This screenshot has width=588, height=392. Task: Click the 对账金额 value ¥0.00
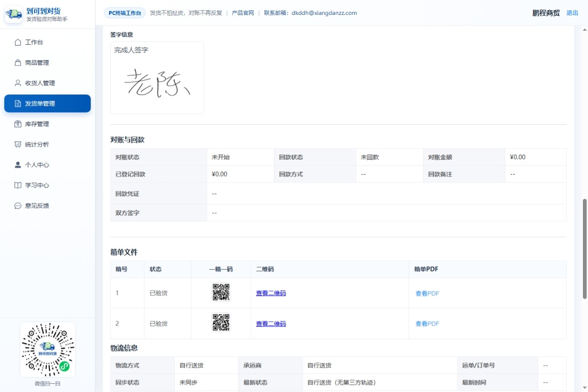coord(518,157)
